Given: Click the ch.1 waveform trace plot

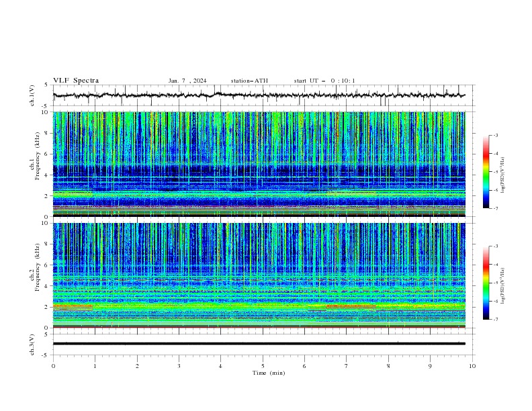Looking at the screenshot, I should pos(259,95).
